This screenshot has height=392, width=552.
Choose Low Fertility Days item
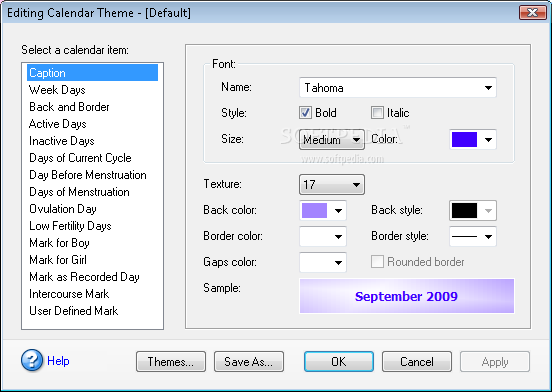click(92, 226)
